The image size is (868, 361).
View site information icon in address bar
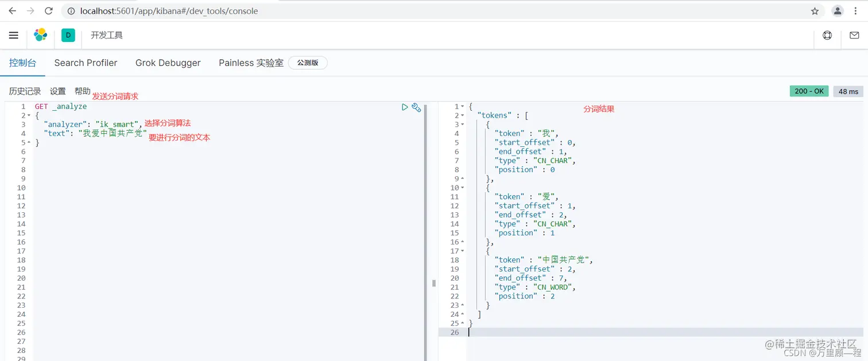[x=71, y=11]
